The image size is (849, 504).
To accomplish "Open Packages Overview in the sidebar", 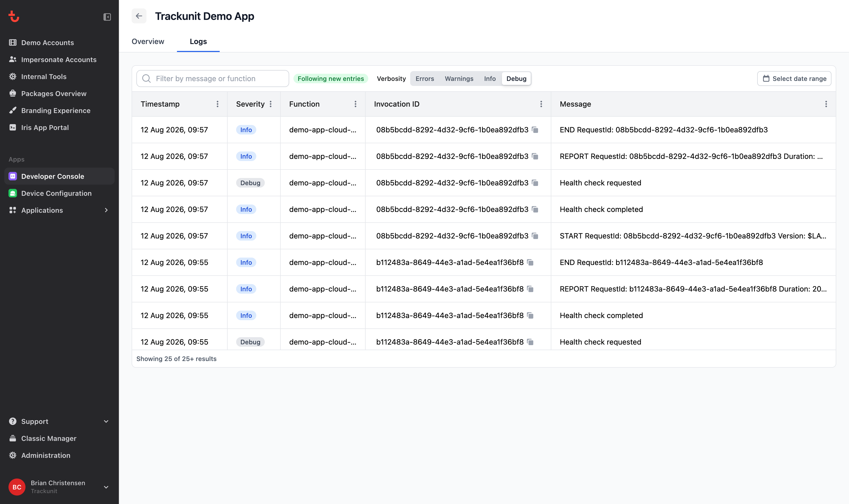I will 59,93.
